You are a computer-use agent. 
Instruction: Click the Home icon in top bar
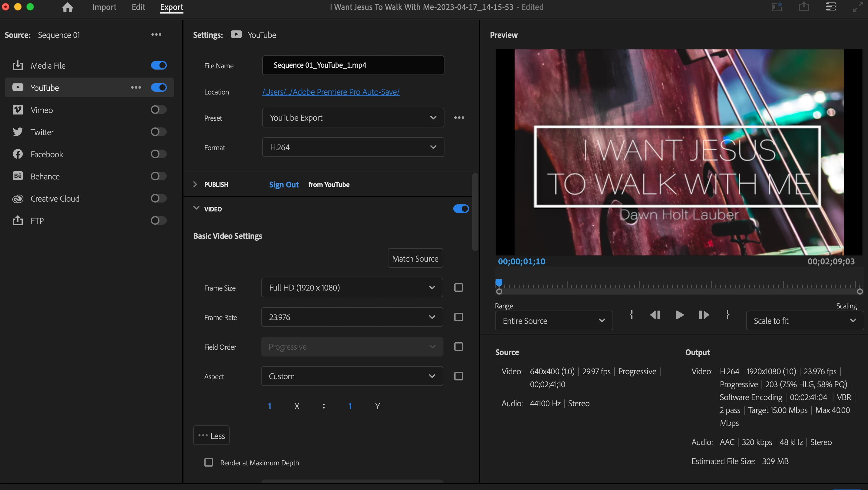point(68,7)
